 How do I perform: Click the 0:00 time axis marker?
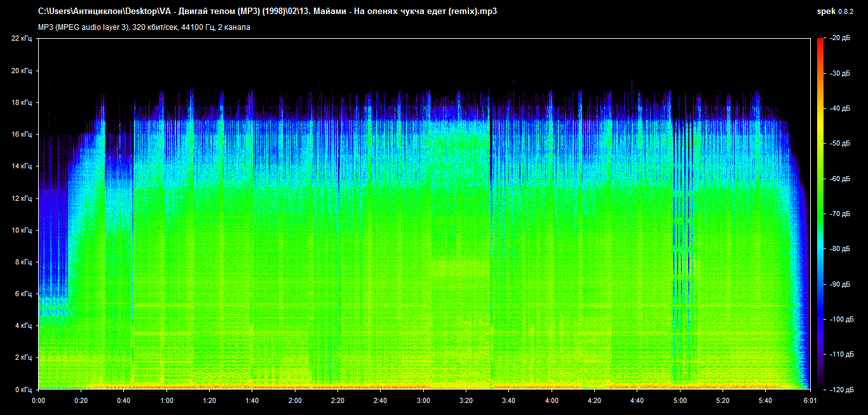click(x=38, y=401)
